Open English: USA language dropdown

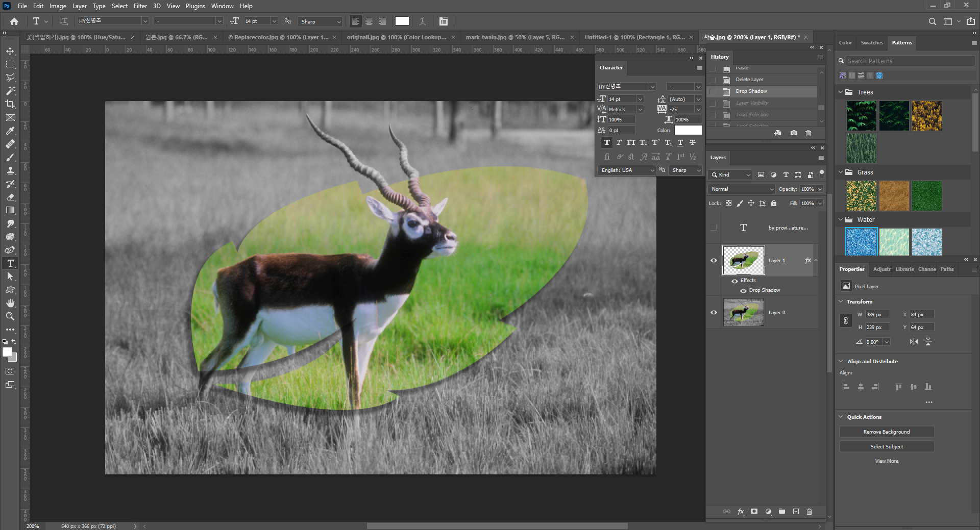pyautogui.click(x=627, y=170)
